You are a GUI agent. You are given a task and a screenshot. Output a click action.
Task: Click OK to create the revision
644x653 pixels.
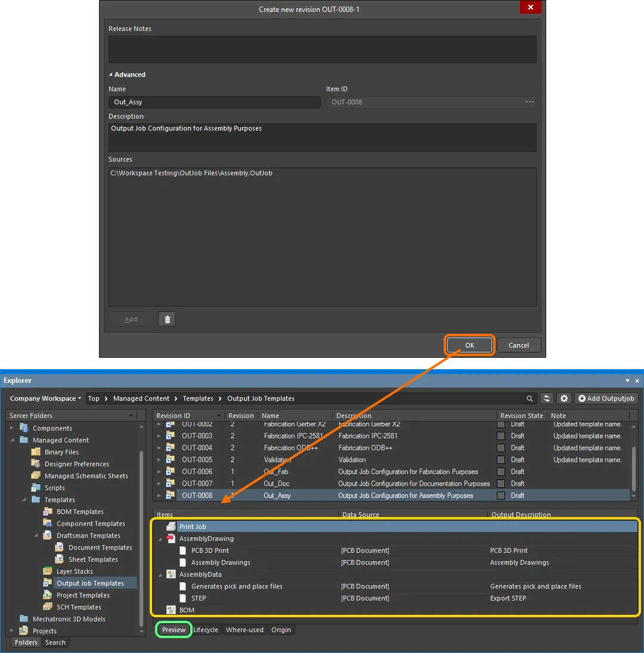[469, 345]
